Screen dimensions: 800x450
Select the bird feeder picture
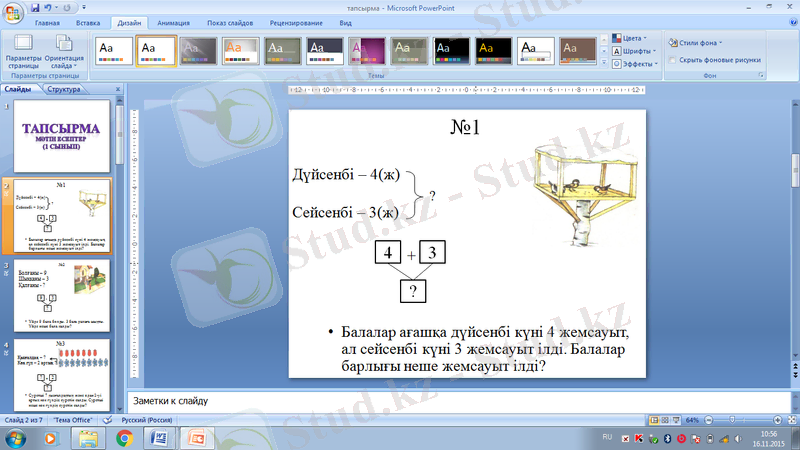586,194
